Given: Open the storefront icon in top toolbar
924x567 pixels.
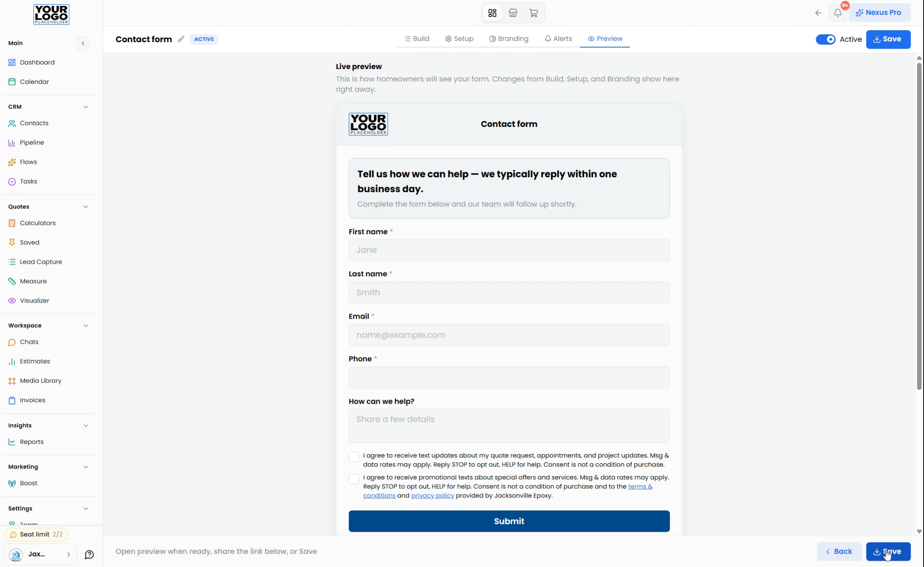Looking at the screenshot, I should [x=513, y=13].
